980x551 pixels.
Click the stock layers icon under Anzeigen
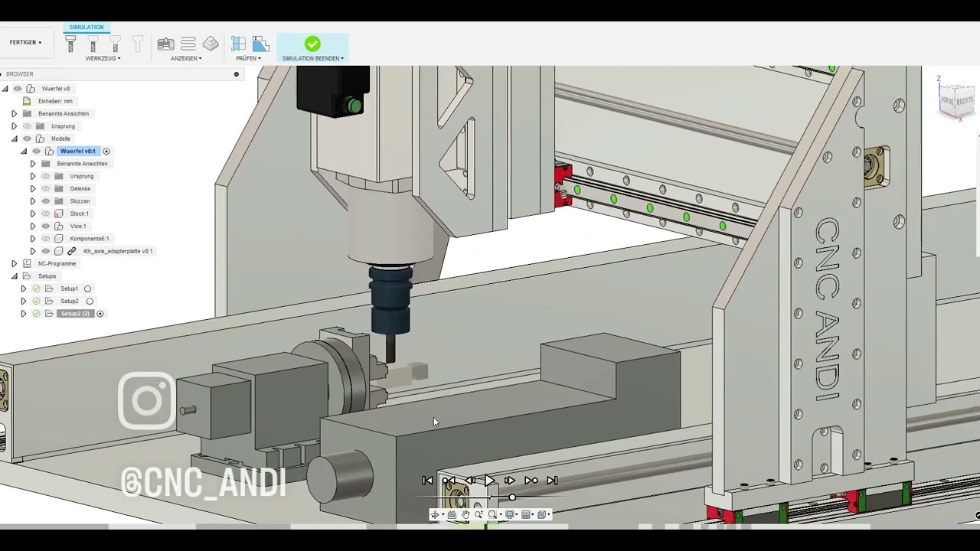[211, 44]
